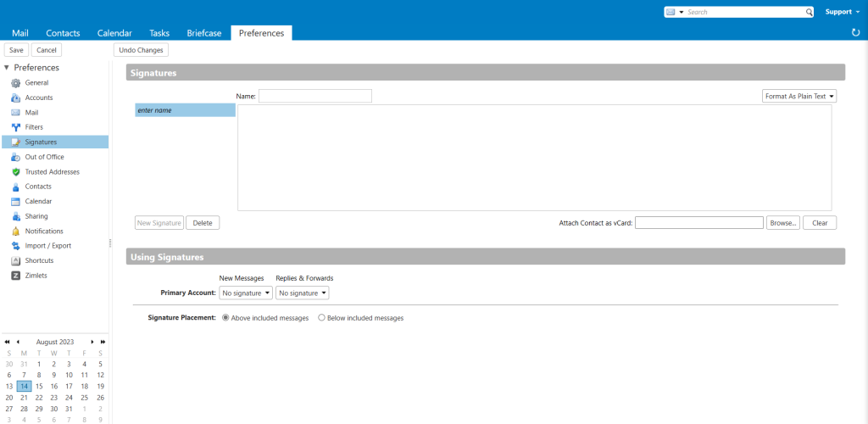Screen dimensions: 868x424
Task: Select Below included messages placement
Action: (x=321, y=318)
